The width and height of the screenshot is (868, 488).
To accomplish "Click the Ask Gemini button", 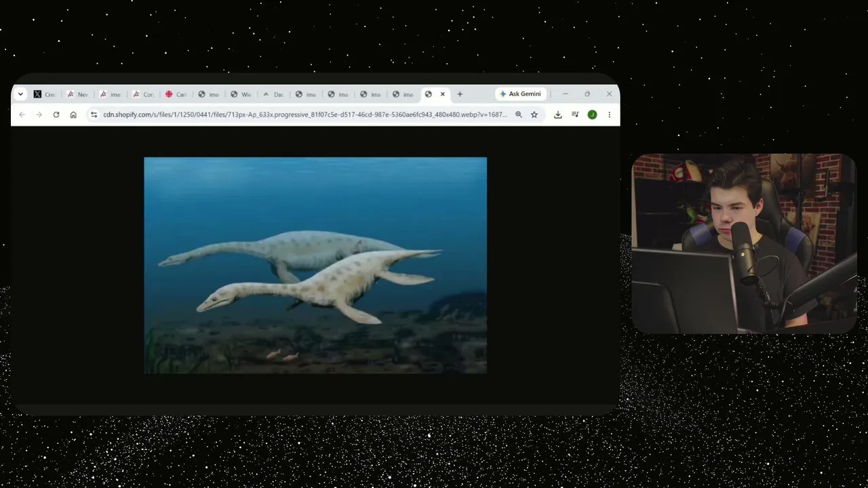I will click(520, 94).
